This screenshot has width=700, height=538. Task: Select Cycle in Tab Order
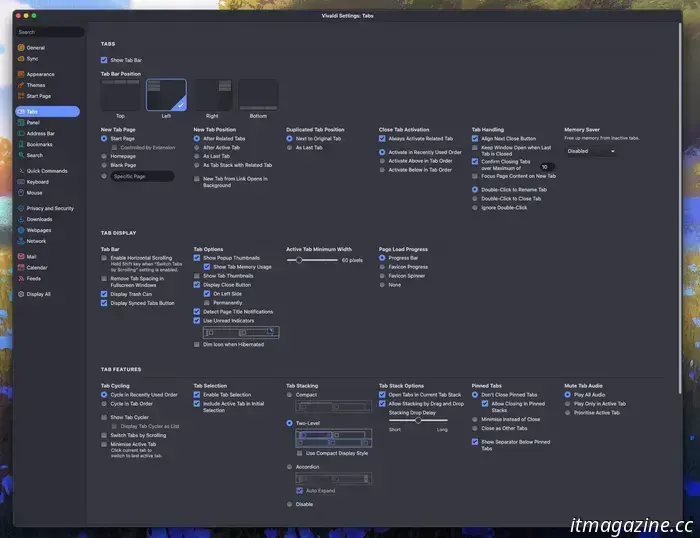104,404
